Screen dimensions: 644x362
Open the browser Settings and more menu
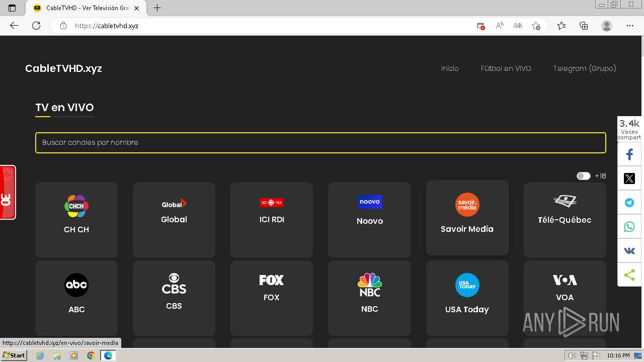click(630, 26)
